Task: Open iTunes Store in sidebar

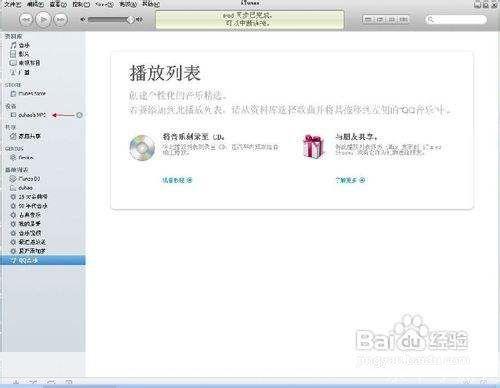Action: click(x=28, y=94)
